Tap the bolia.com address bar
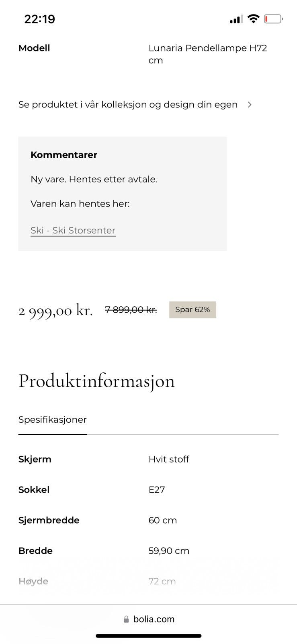297x644 pixels. 149,619
